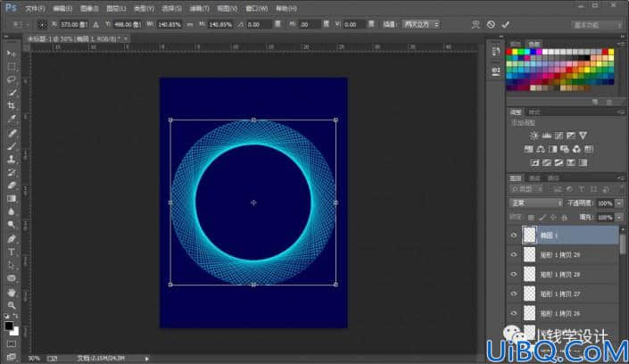Open the 选择(S) menu
The width and height of the screenshot is (629, 364).
coord(171,8)
